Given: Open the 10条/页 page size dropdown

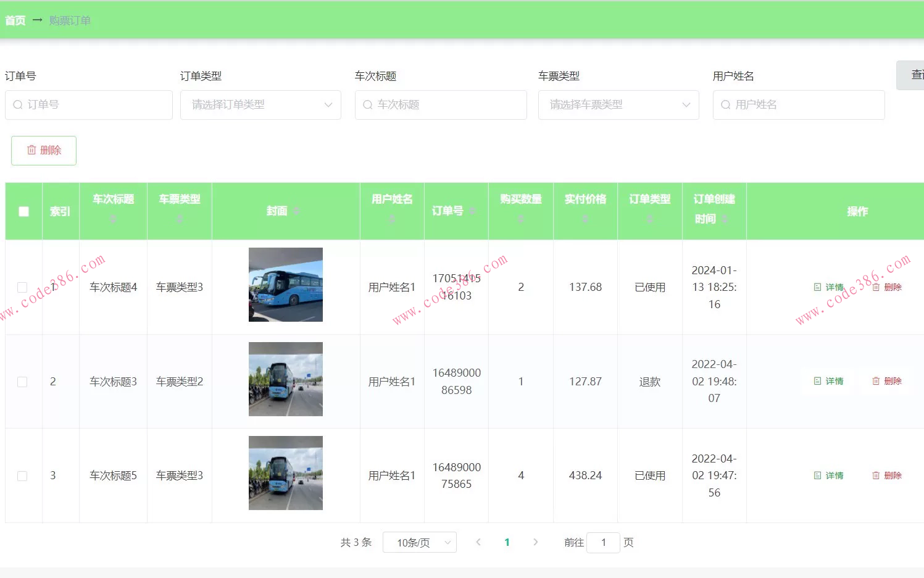Looking at the screenshot, I should (420, 542).
